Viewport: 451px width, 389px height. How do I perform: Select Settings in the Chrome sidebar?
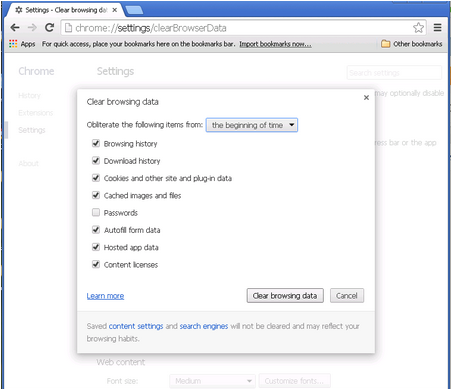32,130
